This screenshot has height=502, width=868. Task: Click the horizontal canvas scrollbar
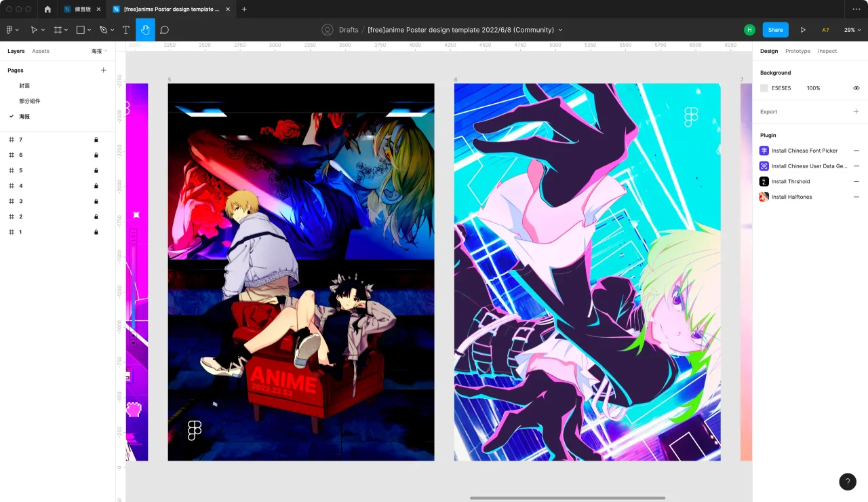(567, 498)
